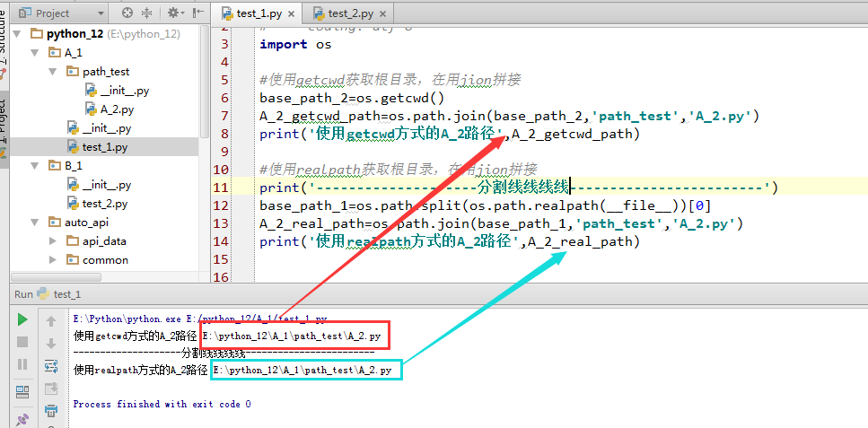This screenshot has height=428, width=868.
Task: Open A_2.py in the project tree
Action: [x=117, y=109]
